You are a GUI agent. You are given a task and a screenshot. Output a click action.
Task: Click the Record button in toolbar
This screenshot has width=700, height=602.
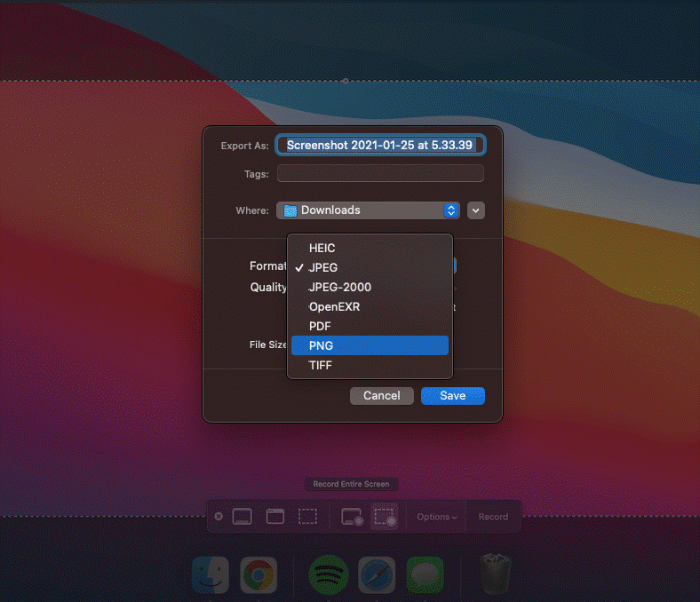493,517
